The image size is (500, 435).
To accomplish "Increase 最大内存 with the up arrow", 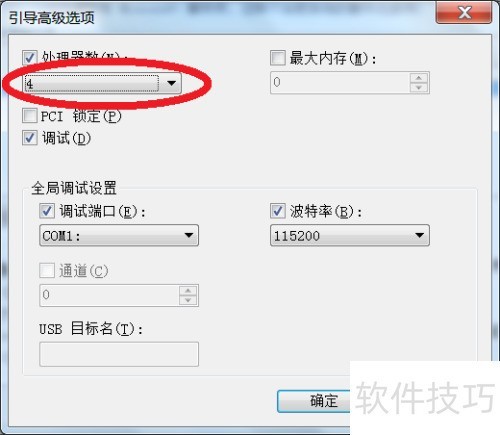I will point(419,78).
